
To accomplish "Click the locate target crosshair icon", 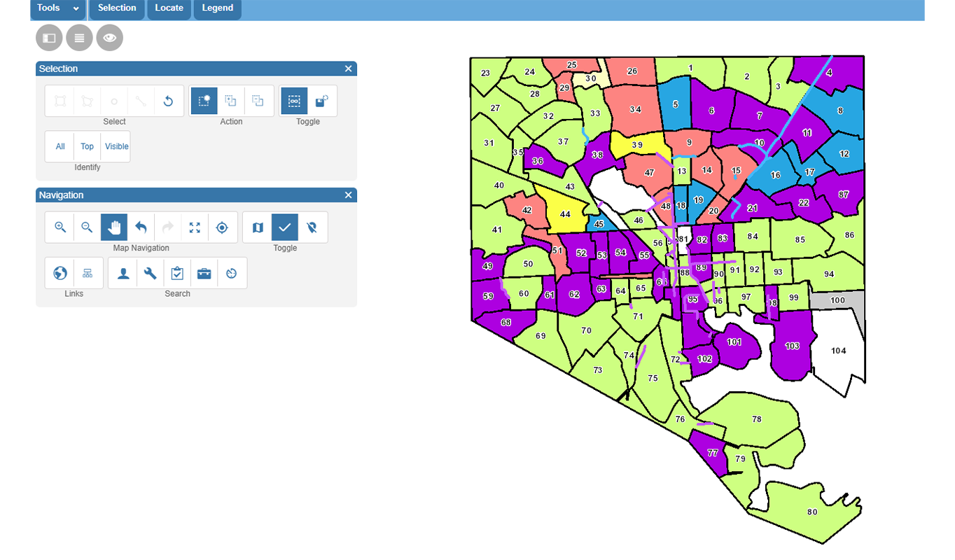I will pyautogui.click(x=222, y=227).
